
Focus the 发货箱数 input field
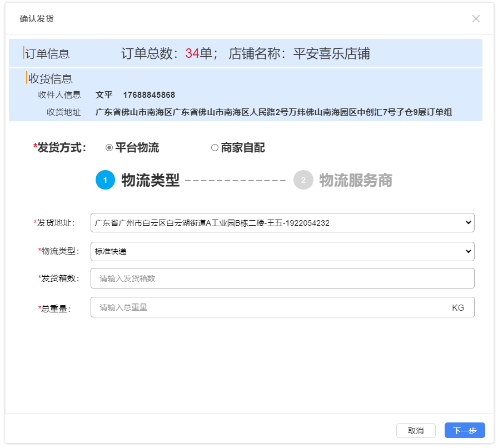(x=282, y=278)
